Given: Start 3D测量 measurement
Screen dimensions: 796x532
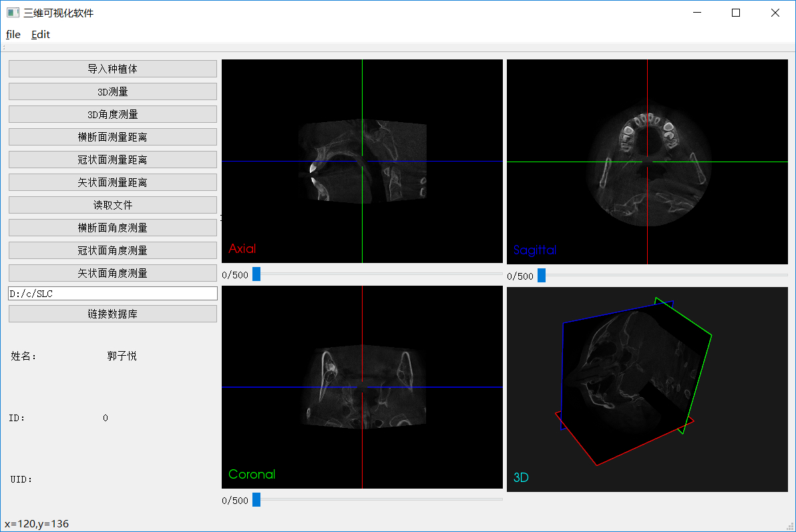Looking at the screenshot, I should coord(113,92).
